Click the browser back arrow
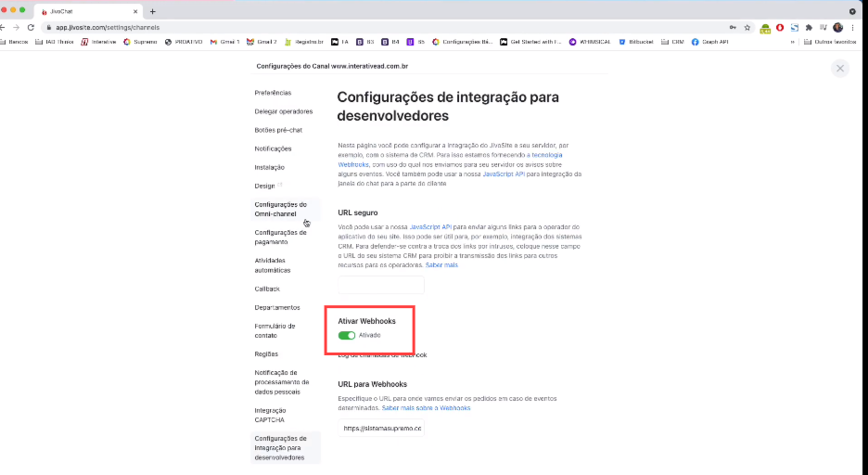This screenshot has width=868, height=475. [4, 28]
